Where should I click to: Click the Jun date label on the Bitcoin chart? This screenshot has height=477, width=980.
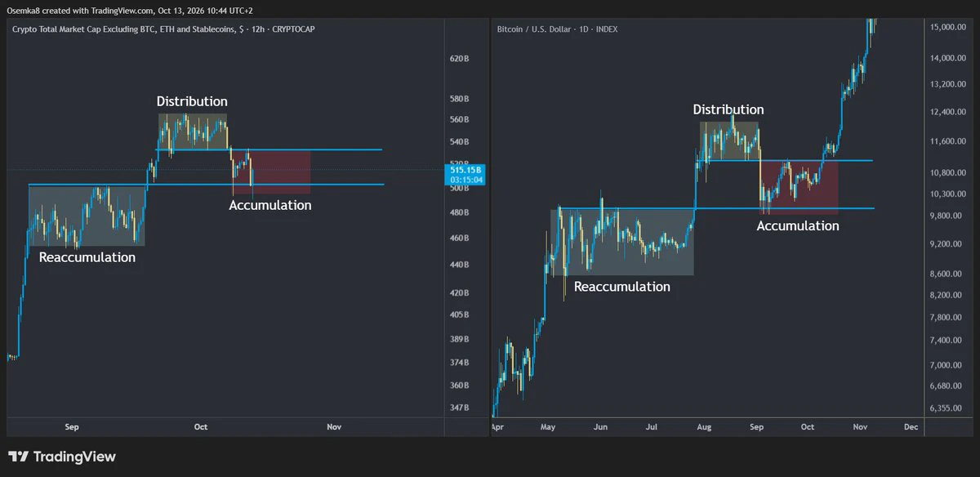click(600, 426)
